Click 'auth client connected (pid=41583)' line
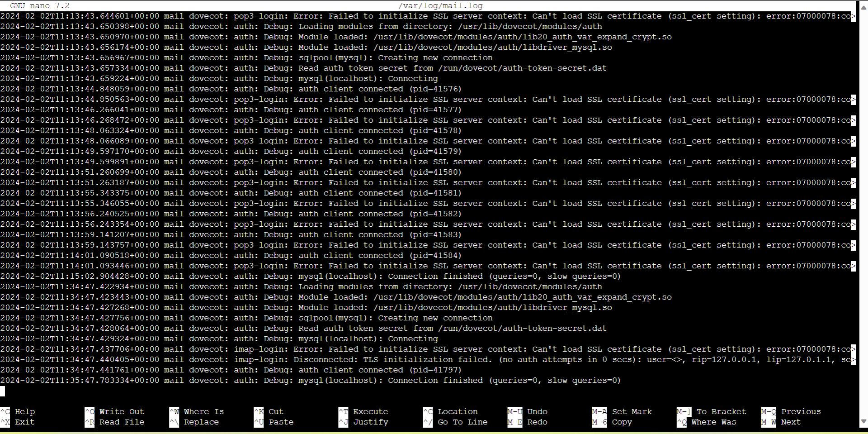This screenshot has height=434, width=868. click(x=231, y=235)
